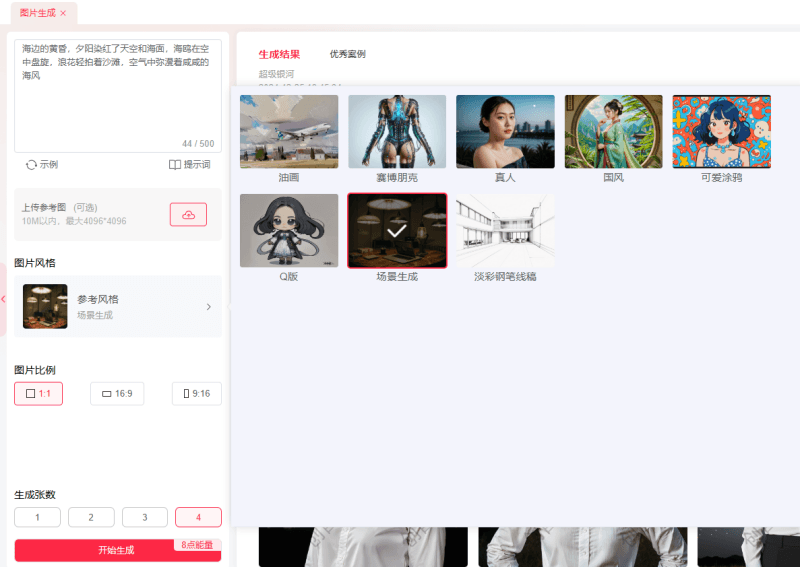Expand the 参考风格 style selector chevron
800x567 pixels.
[x=208, y=307]
